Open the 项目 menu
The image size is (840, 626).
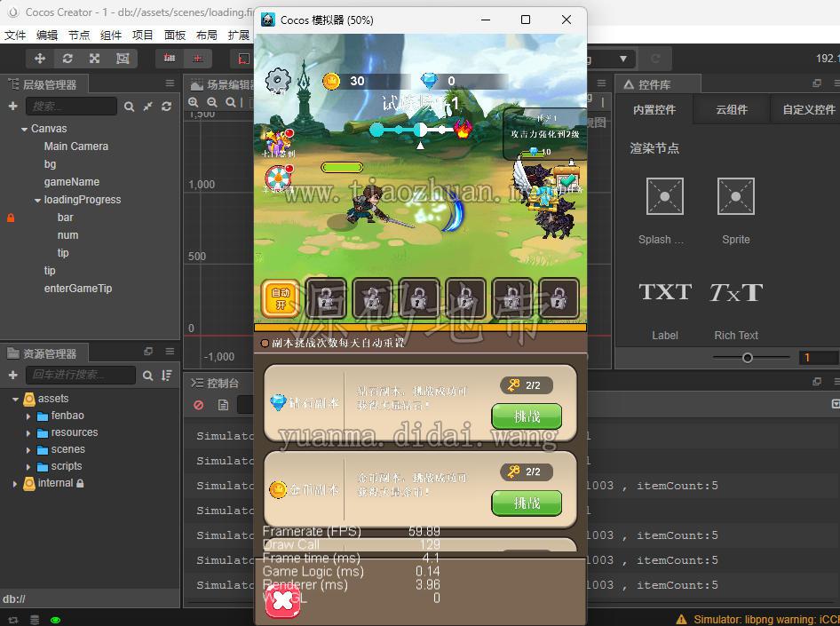(142, 36)
